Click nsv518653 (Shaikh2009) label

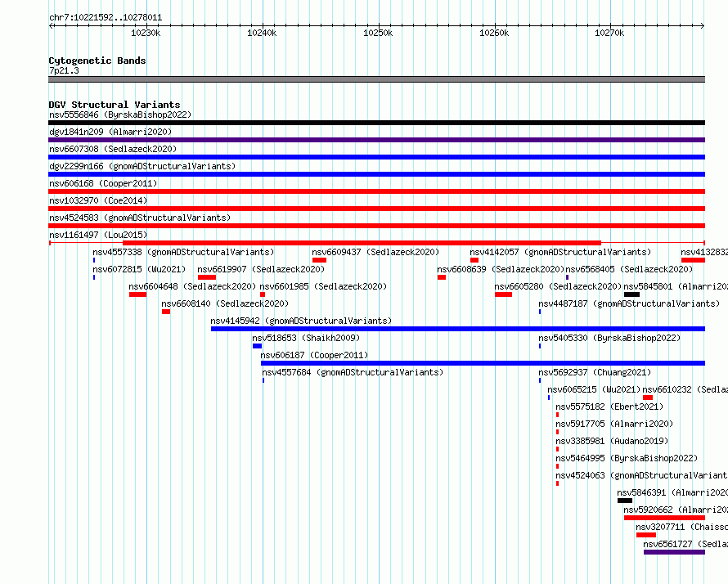pyautogui.click(x=306, y=338)
